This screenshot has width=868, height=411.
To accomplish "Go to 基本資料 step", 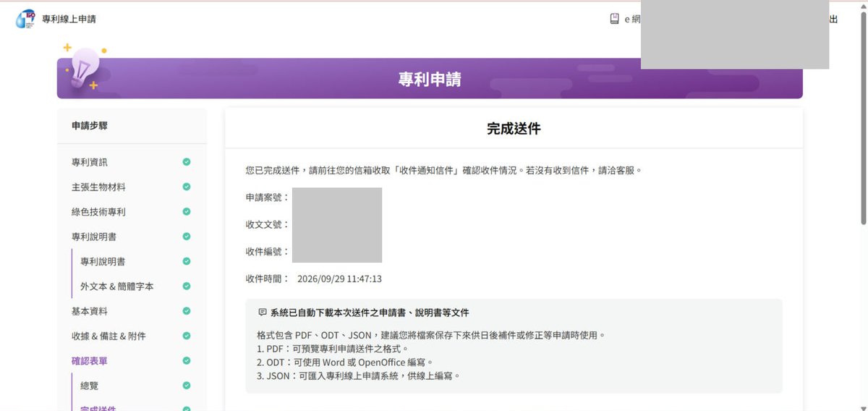I will pyautogui.click(x=90, y=311).
